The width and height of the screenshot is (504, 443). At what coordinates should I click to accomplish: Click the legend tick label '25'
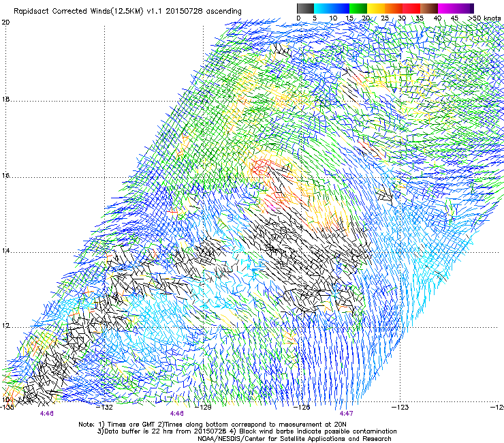[x=385, y=18]
